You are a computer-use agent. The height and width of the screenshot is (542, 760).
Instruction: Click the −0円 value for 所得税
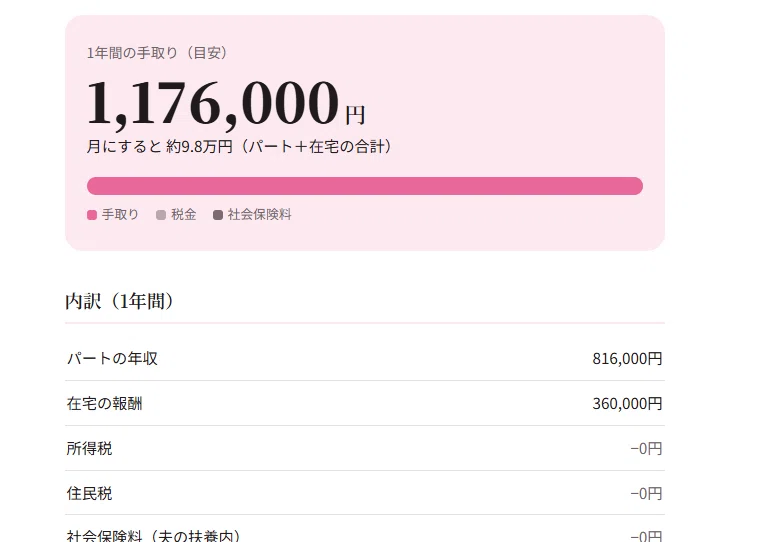pyautogui.click(x=646, y=449)
